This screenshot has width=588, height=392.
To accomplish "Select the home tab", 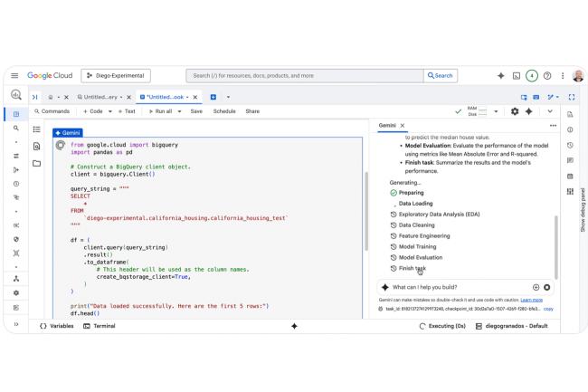I will 51,97.
